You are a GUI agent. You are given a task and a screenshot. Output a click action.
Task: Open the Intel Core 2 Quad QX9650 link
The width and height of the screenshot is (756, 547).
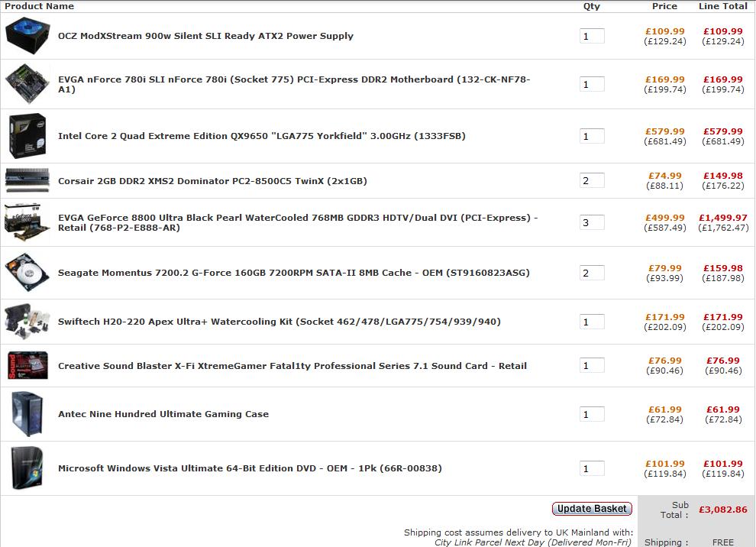262,136
